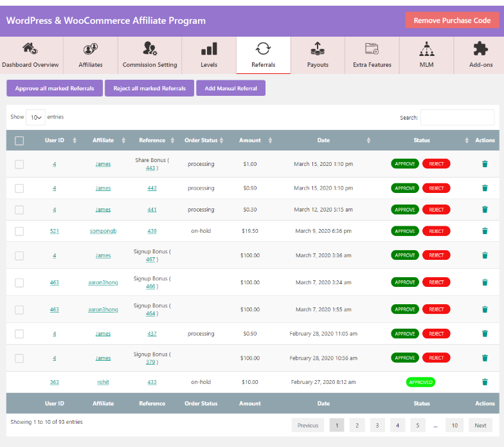Delete the Signup Bonus 379 referral
The width and height of the screenshot is (504, 447).
[485, 358]
